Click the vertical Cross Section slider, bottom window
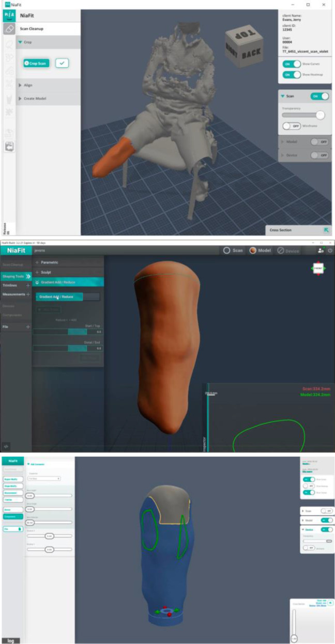Image resolution: width=335 pixels, height=644 pixels. [294, 626]
